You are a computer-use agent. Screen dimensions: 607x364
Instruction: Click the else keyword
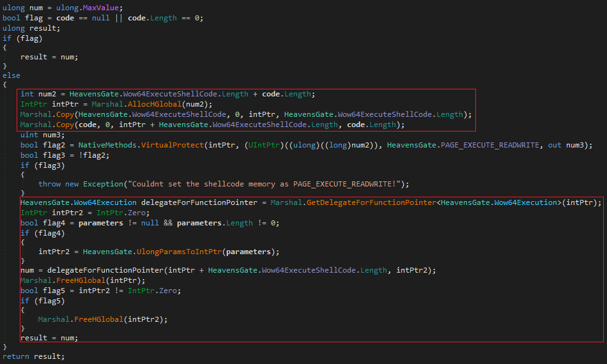12,75
